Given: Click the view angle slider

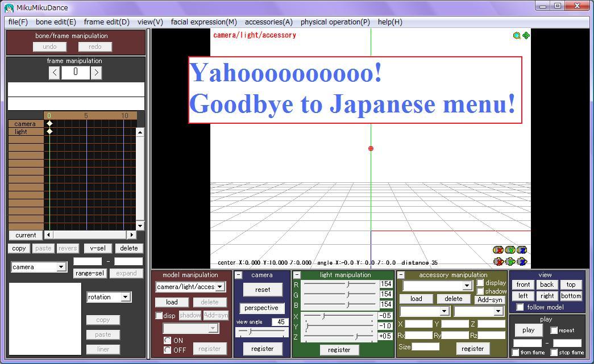Looking at the screenshot, I should [x=261, y=332].
